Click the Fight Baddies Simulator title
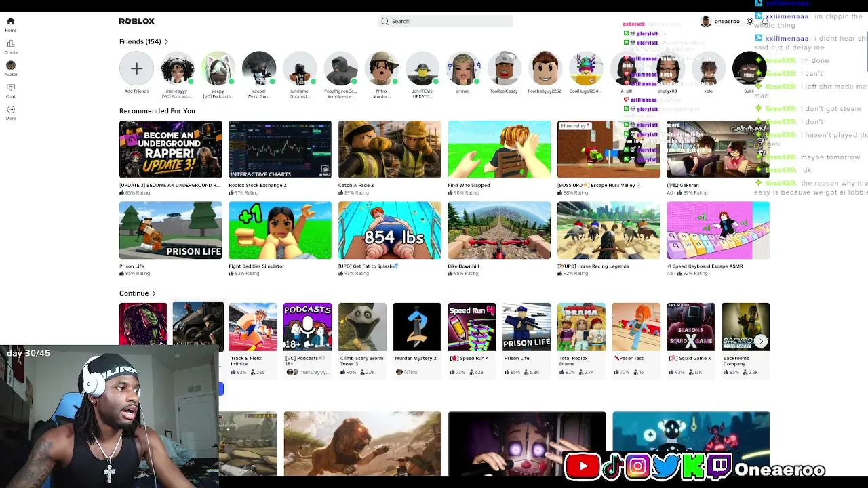 [256, 266]
